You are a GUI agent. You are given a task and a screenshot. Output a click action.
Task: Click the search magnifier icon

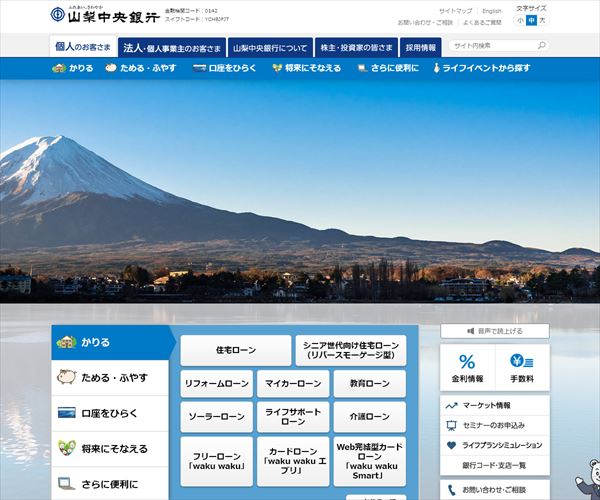click(541, 46)
